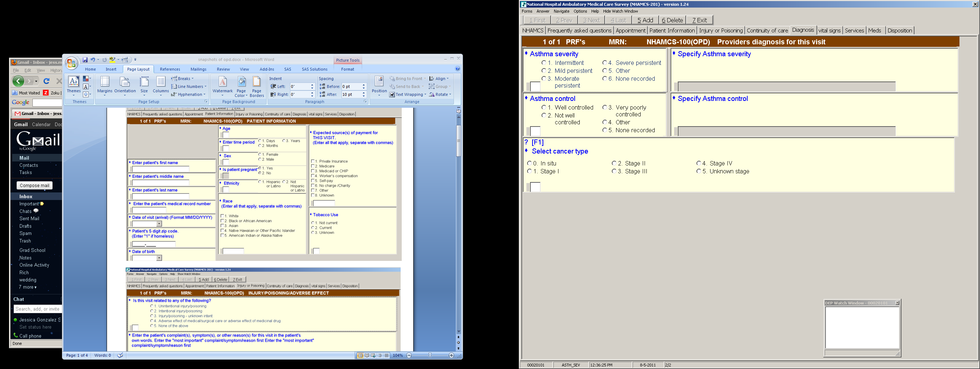Click the Save icon in Word's quick access toolbar
The height and width of the screenshot is (369, 980).
tap(85, 60)
